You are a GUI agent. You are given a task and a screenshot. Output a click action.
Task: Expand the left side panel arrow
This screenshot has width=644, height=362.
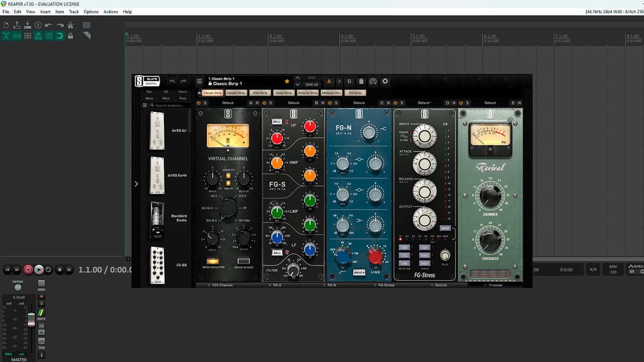pos(136,184)
